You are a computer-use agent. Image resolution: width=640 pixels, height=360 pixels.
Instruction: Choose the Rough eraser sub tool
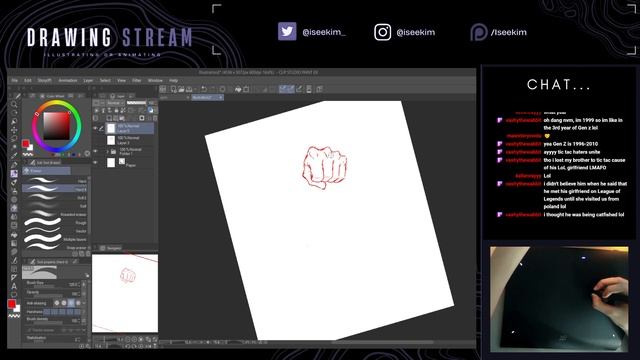(56, 223)
